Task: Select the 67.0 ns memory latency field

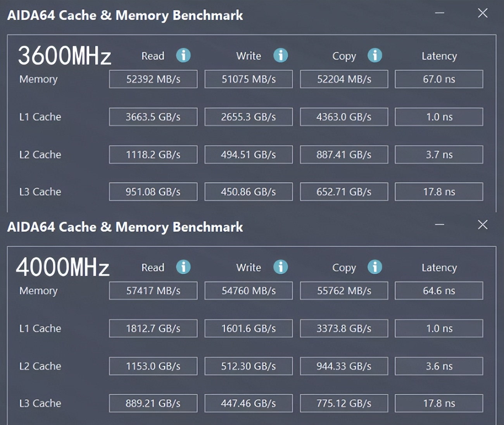Action: click(439, 79)
